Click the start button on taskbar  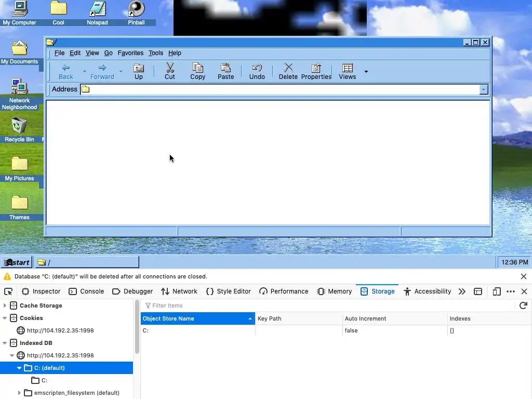click(x=16, y=262)
